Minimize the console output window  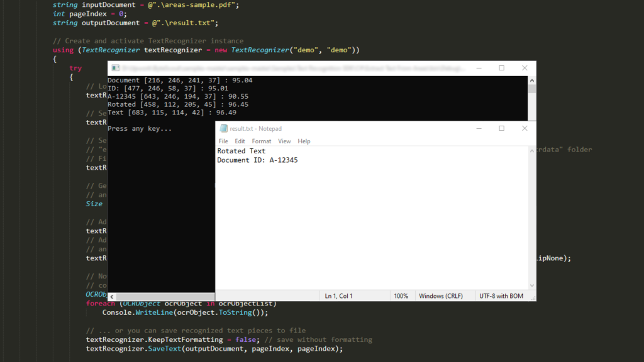(479, 68)
